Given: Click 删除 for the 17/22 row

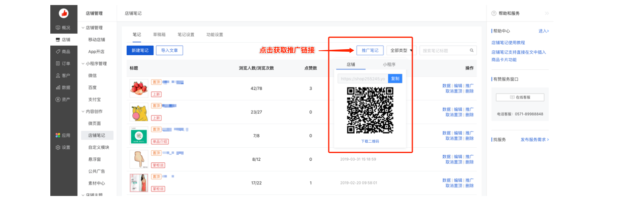Looking at the screenshot, I should coord(469,185).
